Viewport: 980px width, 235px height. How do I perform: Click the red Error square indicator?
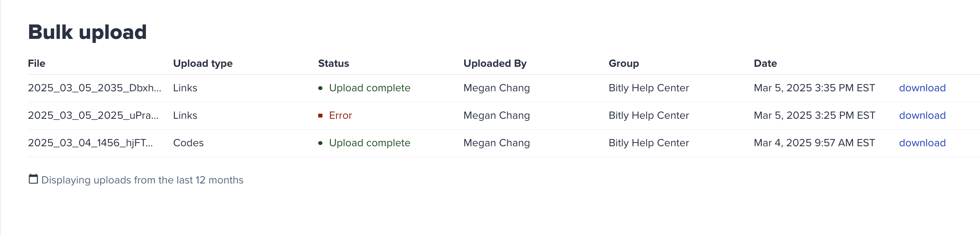coord(320,116)
